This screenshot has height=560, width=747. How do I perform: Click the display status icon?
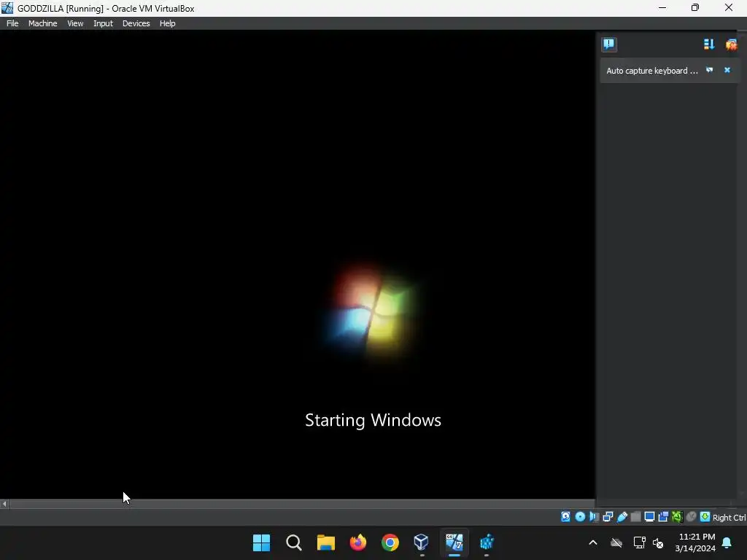pos(649,517)
